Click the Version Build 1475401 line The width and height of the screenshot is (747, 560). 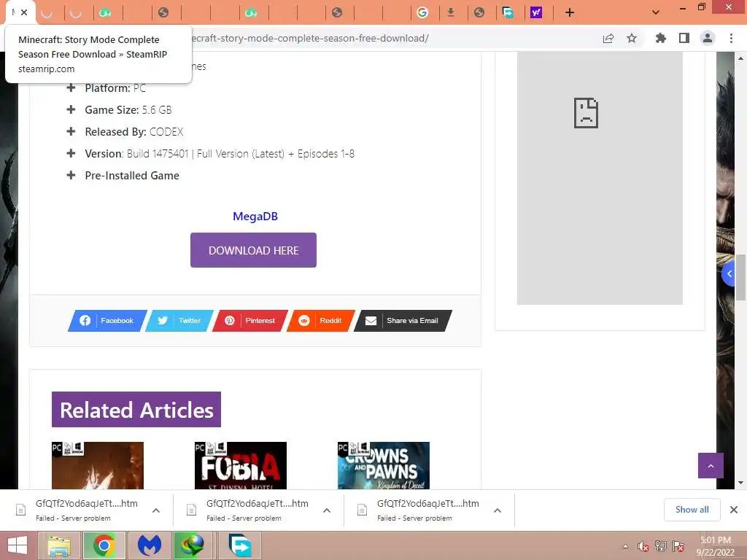[220, 154]
